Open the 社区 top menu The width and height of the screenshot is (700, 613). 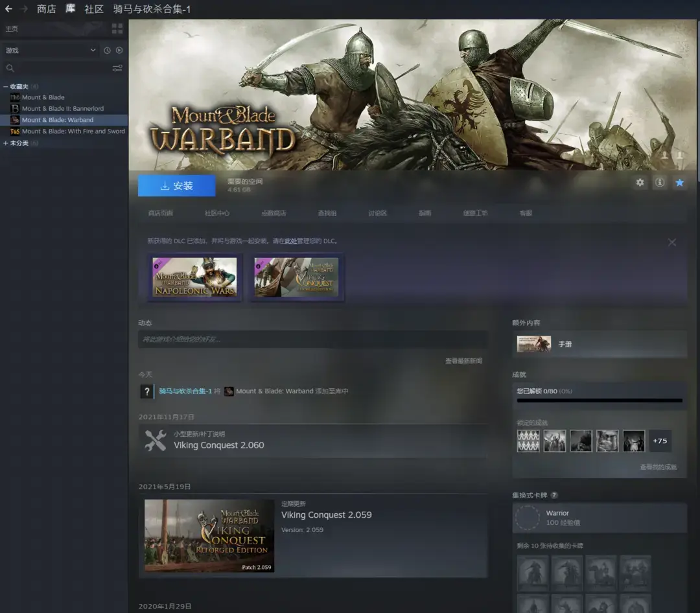tap(94, 9)
